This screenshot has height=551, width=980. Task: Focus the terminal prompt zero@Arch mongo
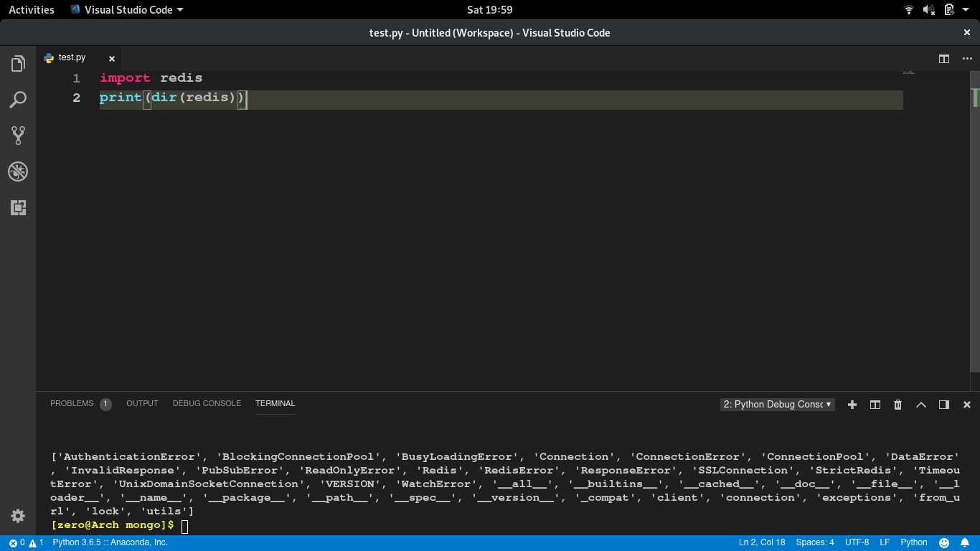tap(113, 525)
